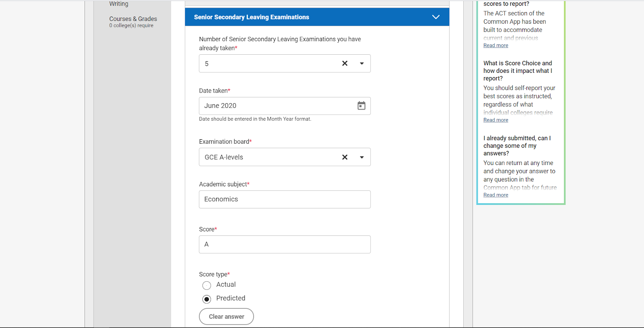
Task: Click the 'I already submitted' help question
Action: point(517,146)
